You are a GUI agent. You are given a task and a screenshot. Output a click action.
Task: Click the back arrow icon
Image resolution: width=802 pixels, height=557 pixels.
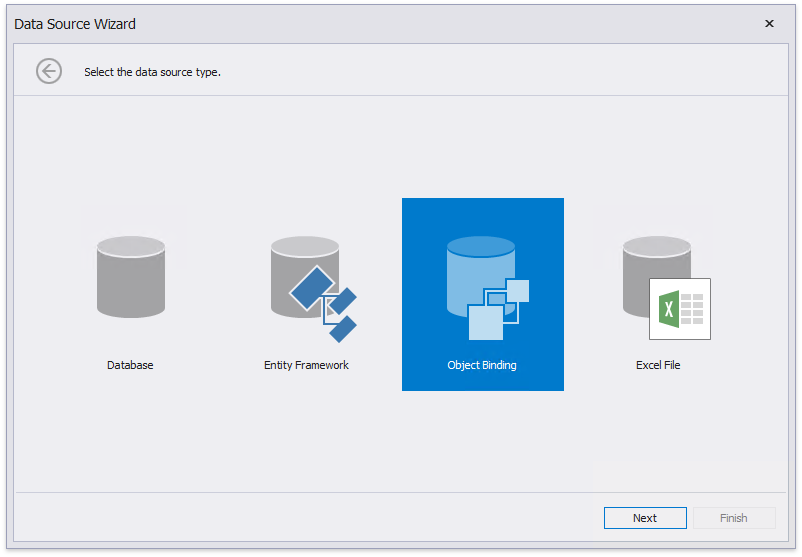(x=49, y=71)
